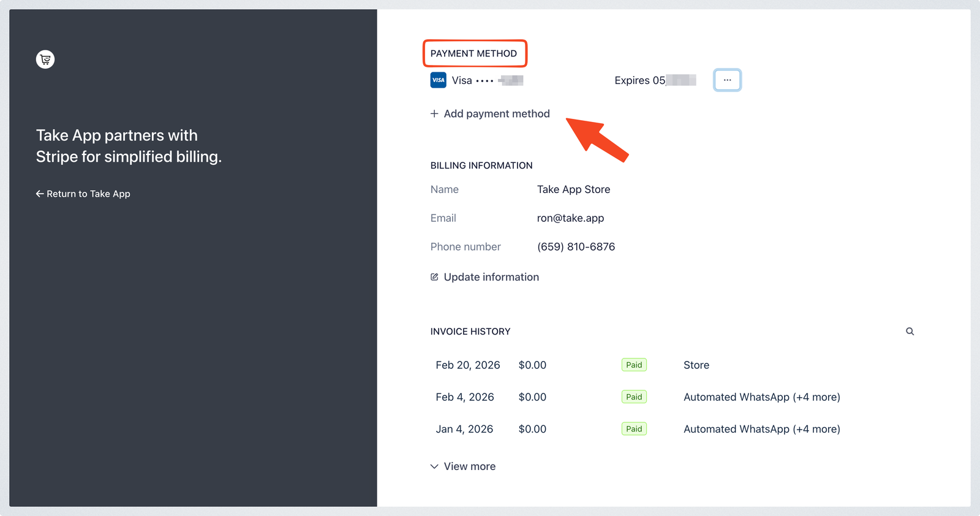Open the card options three-dot menu
980x516 pixels.
(x=727, y=80)
